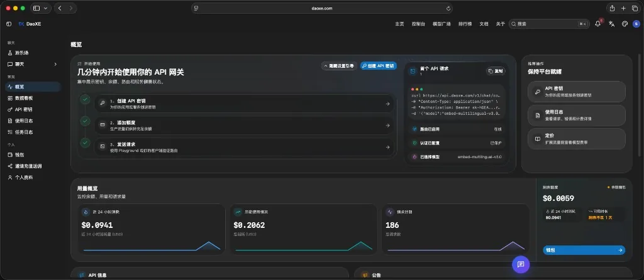Open the language translate icon
Viewport: 644px width, 280px height.
pyautogui.click(x=611, y=24)
